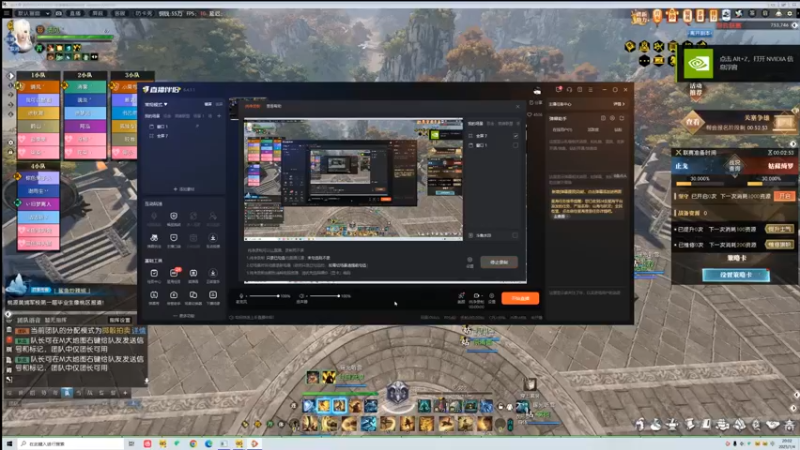
Task: Open the last icon in 直播工具 bottom row
Action: pyautogui.click(x=213, y=297)
